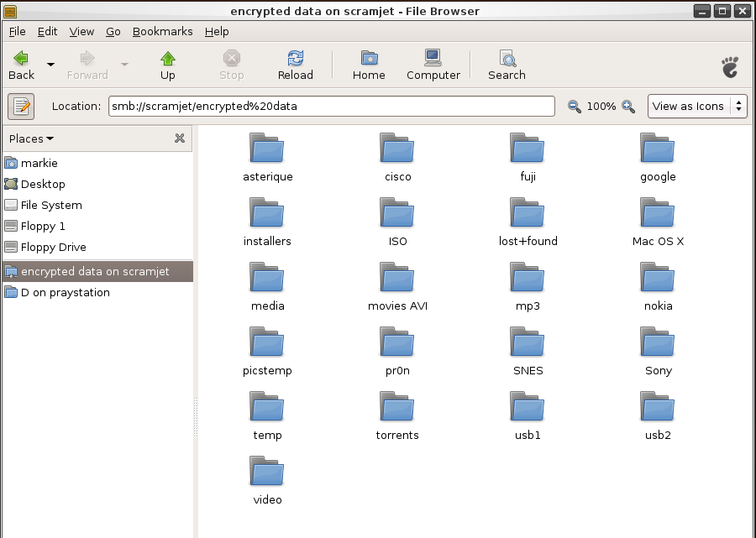Open the Bookmarks menu
The height and width of the screenshot is (538, 756).
tap(162, 32)
